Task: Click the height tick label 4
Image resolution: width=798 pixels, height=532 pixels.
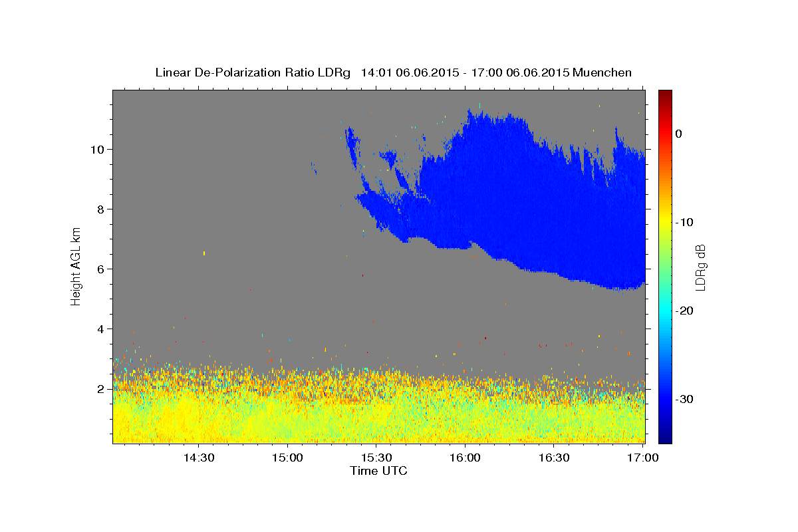Action: click(101, 329)
